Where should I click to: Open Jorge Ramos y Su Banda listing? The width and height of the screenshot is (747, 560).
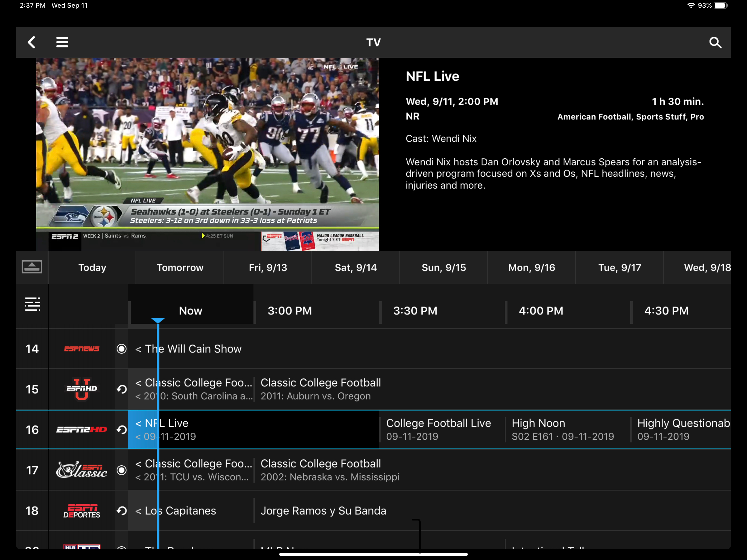[x=492, y=511]
